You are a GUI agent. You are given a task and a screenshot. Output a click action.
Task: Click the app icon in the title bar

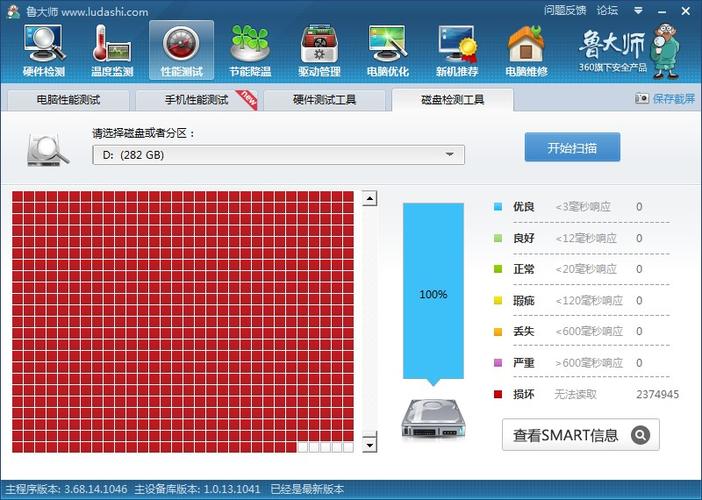pyautogui.click(x=13, y=11)
